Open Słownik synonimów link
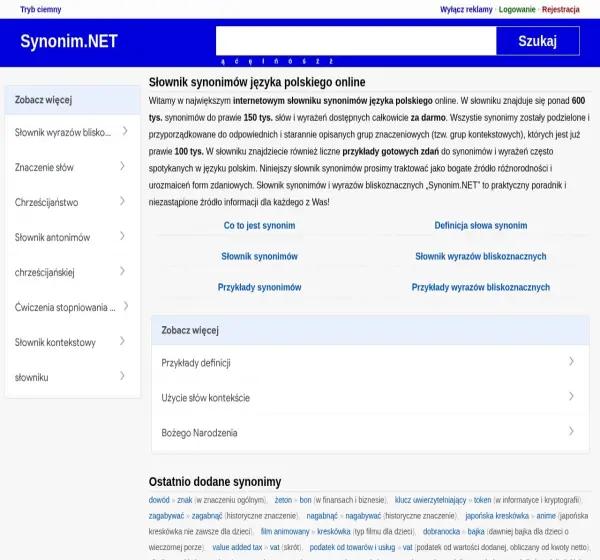 [x=259, y=256]
